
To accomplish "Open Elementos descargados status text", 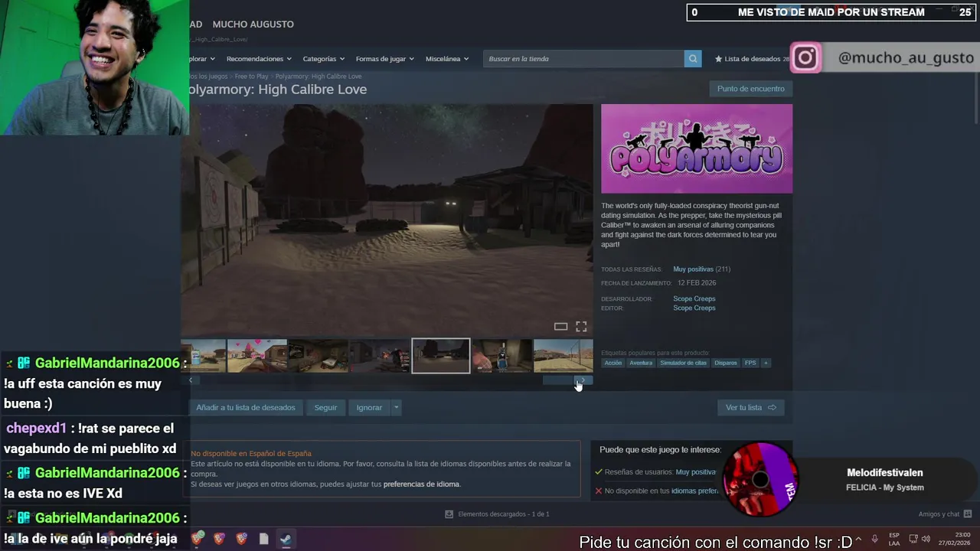I will coord(503,514).
